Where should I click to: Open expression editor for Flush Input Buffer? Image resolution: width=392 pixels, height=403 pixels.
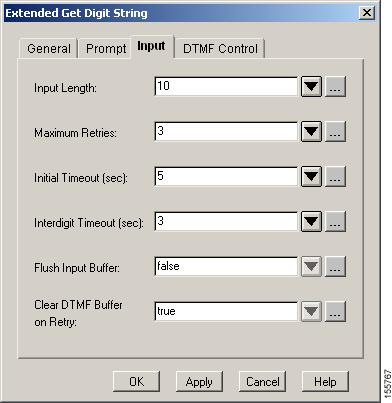[x=335, y=266]
